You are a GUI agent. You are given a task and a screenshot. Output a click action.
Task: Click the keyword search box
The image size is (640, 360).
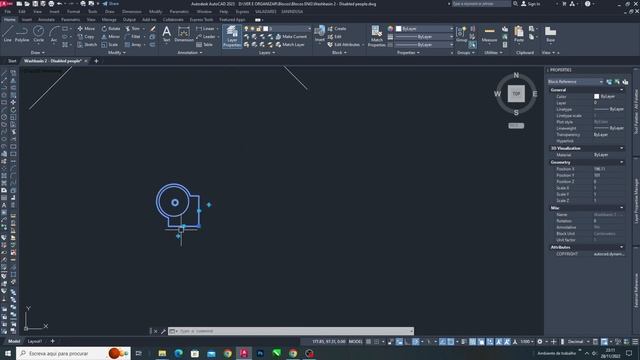(481, 4)
